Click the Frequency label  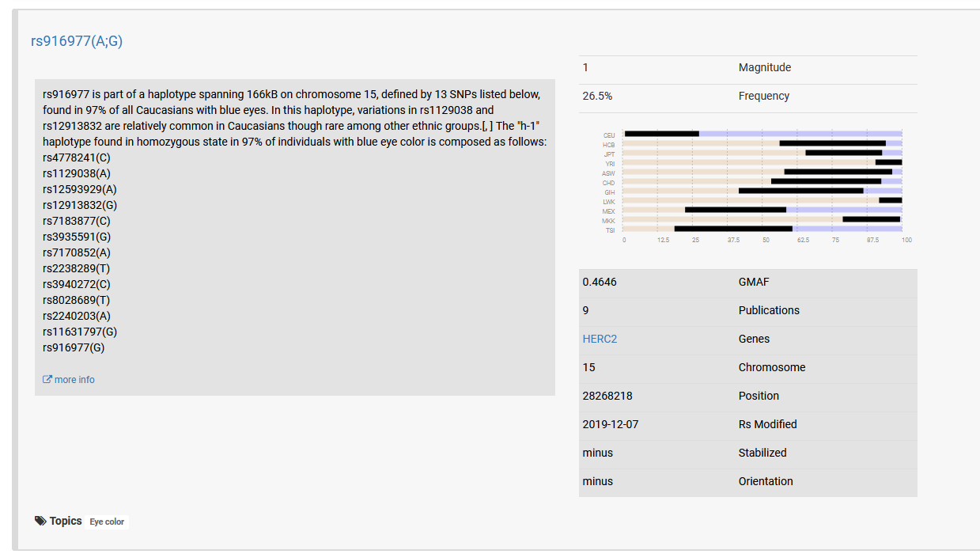[764, 96]
